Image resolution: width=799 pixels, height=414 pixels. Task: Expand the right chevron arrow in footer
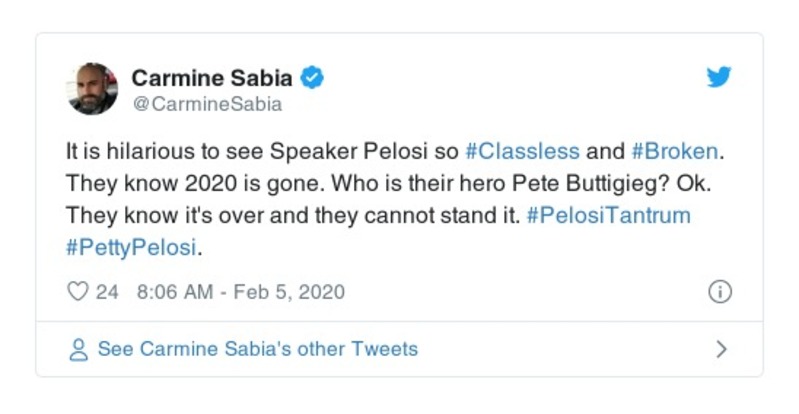(x=720, y=350)
